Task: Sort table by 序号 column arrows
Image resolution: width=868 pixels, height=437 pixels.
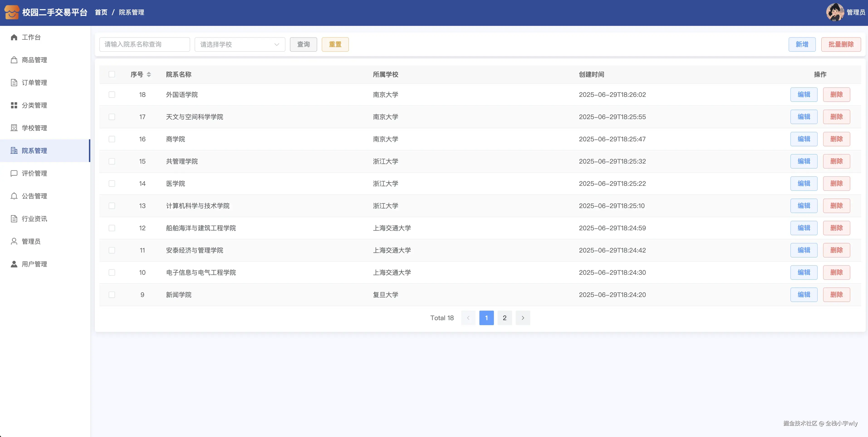Action: pos(149,74)
